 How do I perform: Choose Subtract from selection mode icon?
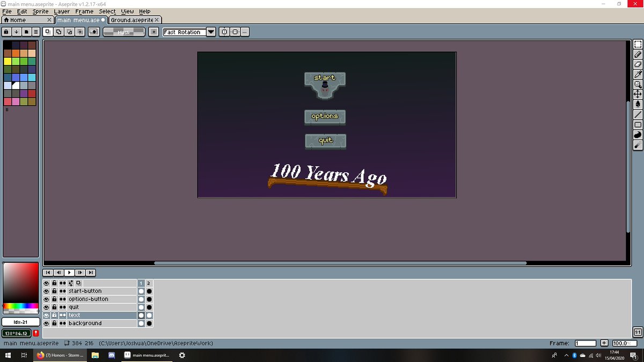click(x=69, y=32)
